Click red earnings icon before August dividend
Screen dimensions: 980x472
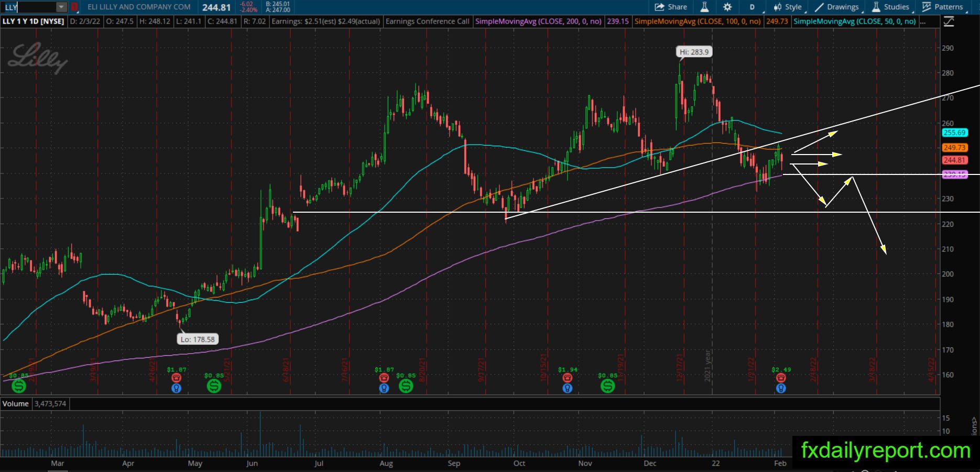coord(384,378)
